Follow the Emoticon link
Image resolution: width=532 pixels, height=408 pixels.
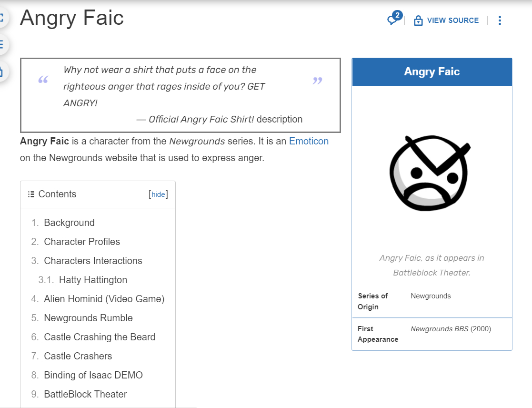point(309,141)
